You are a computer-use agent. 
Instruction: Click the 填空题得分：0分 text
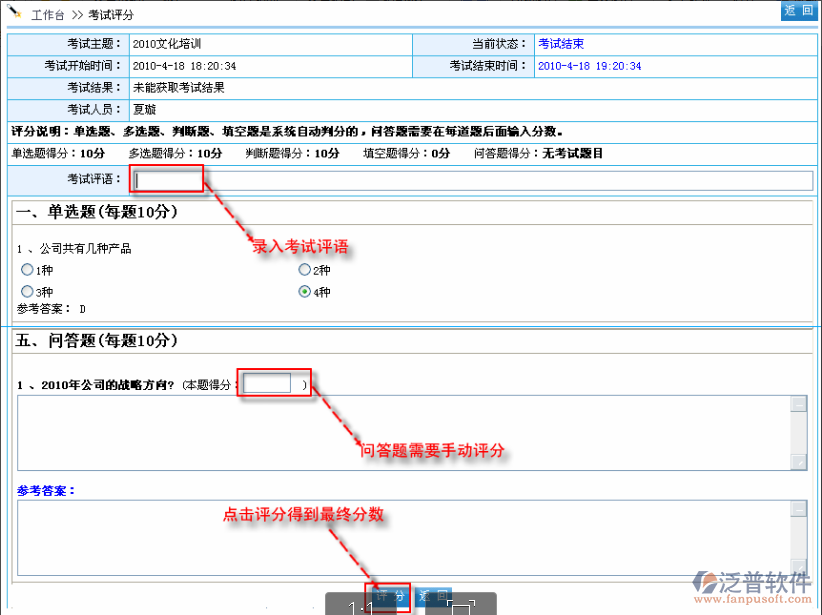point(407,154)
